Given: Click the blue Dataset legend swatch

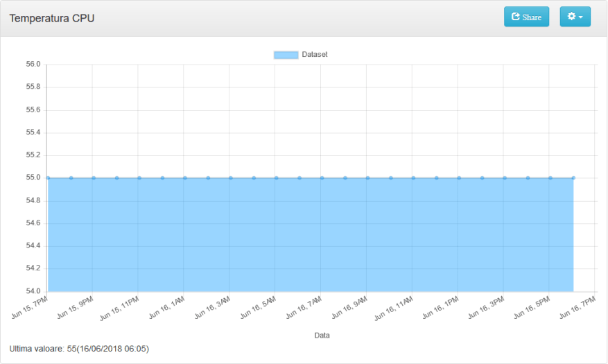Looking at the screenshot, I should [286, 55].
